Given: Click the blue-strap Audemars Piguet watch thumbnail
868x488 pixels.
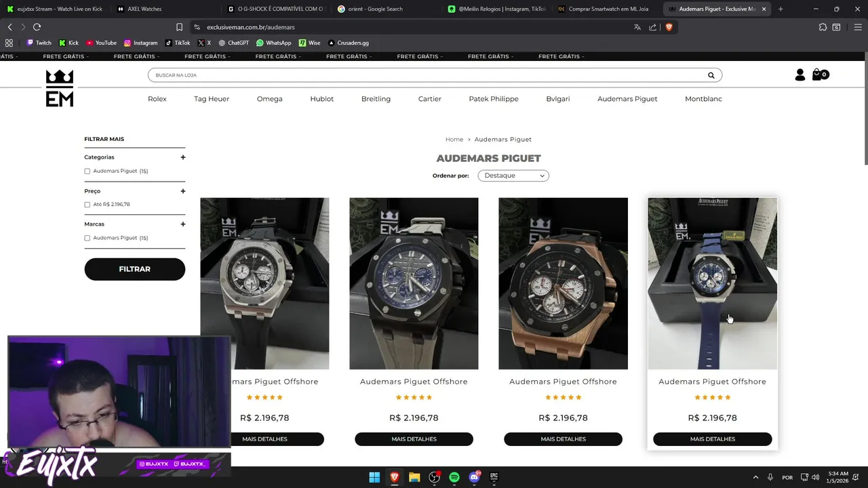Looking at the screenshot, I should 712,283.
